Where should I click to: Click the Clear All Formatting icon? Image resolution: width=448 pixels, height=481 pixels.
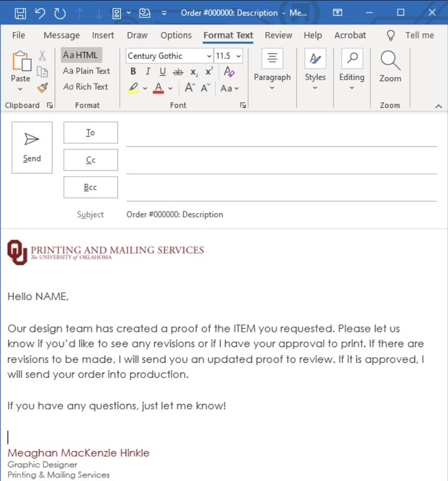(229, 72)
